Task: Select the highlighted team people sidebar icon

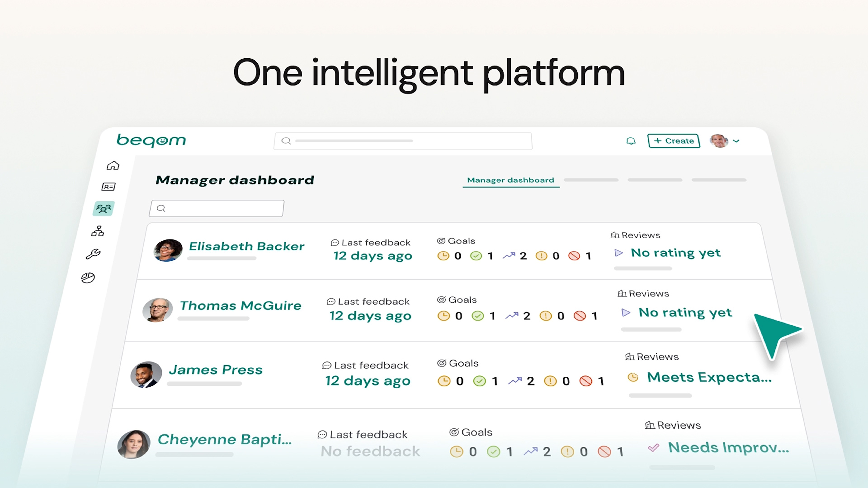Action: (x=103, y=209)
